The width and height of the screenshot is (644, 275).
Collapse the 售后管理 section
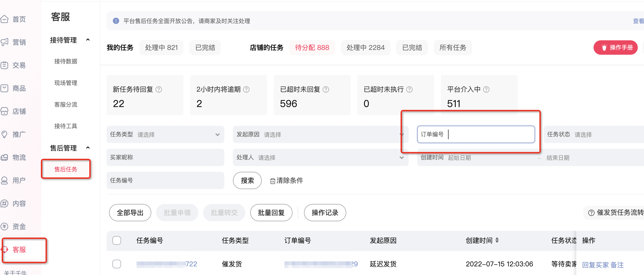pos(88,148)
